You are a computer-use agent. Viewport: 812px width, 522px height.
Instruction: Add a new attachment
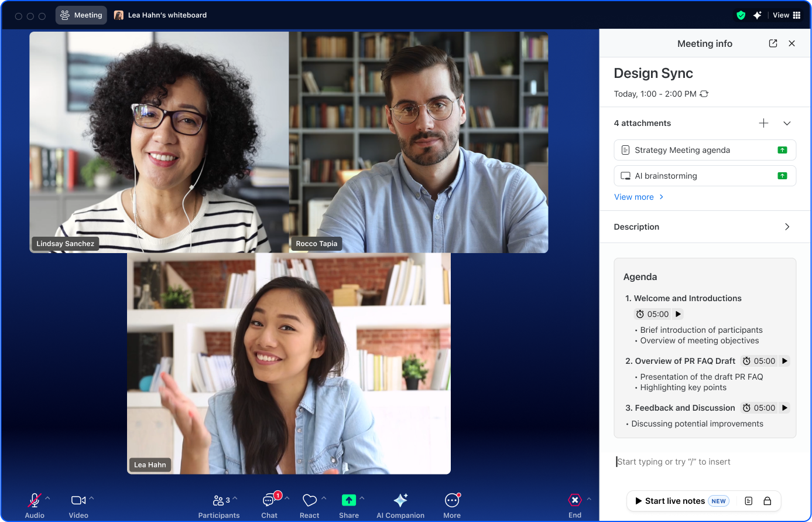763,123
